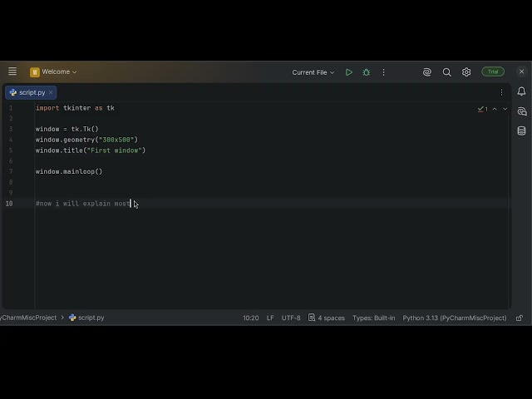532x399 pixels.
Task: Click on window.mainloop() code line
Action: tap(69, 172)
